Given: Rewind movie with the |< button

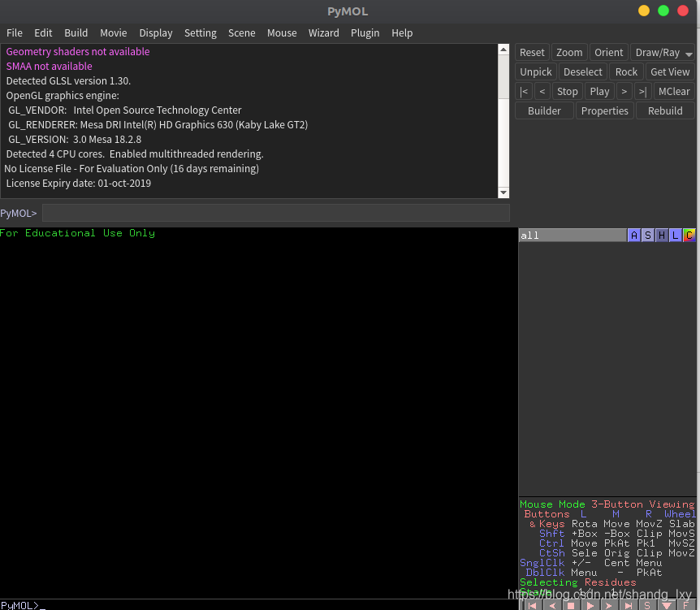Looking at the screenshot, I should pyautogui.click(x=524, y=92).
